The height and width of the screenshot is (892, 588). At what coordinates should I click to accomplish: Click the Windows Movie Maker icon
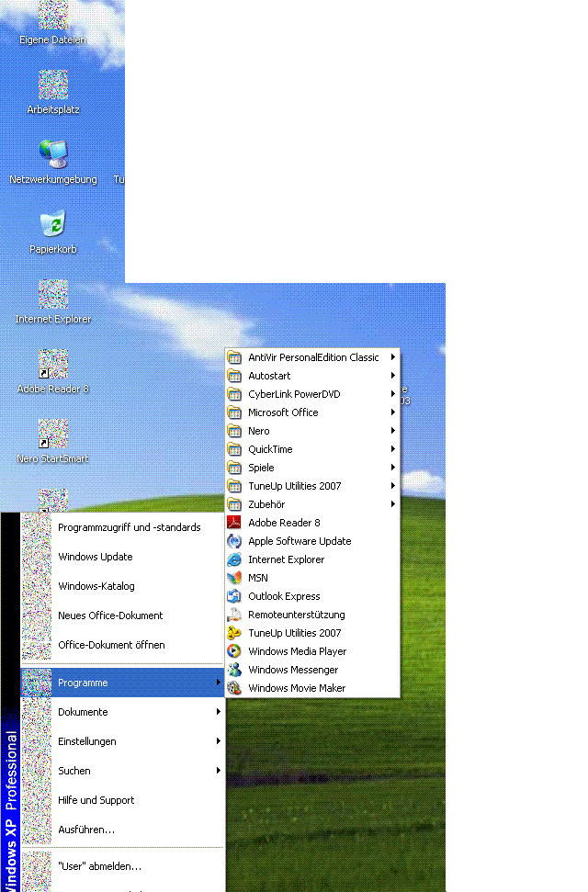click(234, 688)
